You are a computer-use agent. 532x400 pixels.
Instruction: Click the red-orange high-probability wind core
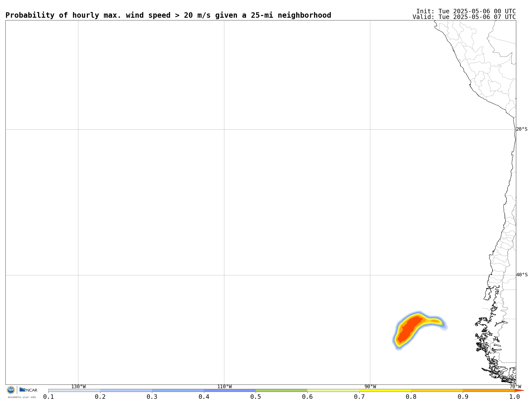[x=409, y=329]
